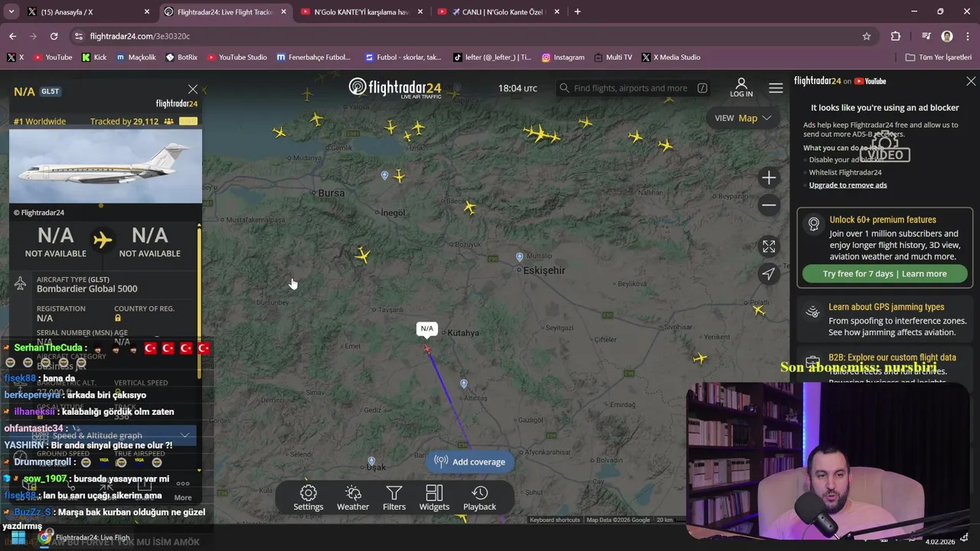Zoom out the map with minus button
This screenshot has height=551, width=980.
point(769,205)
